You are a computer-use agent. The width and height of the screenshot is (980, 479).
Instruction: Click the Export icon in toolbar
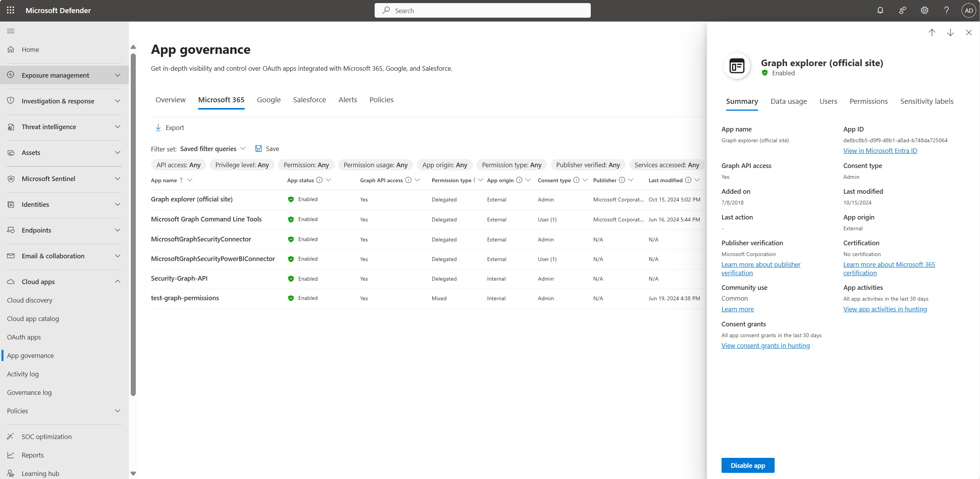click(x=158, y=127)
